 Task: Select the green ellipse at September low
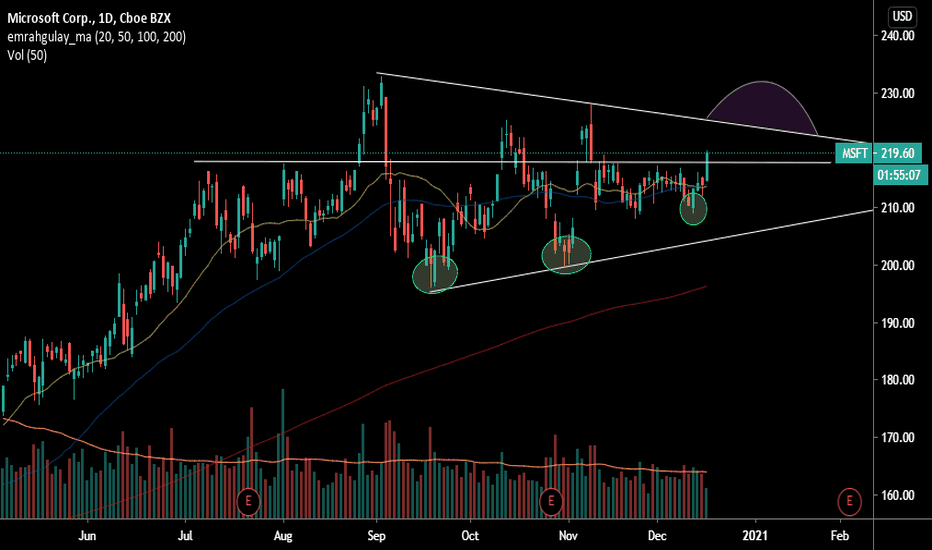tap(435, 274)
